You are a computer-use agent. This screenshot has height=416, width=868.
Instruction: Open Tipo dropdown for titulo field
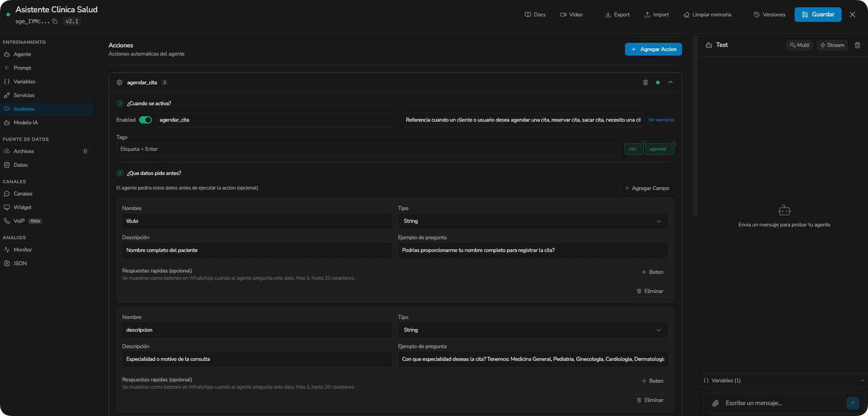coord(533,221)
